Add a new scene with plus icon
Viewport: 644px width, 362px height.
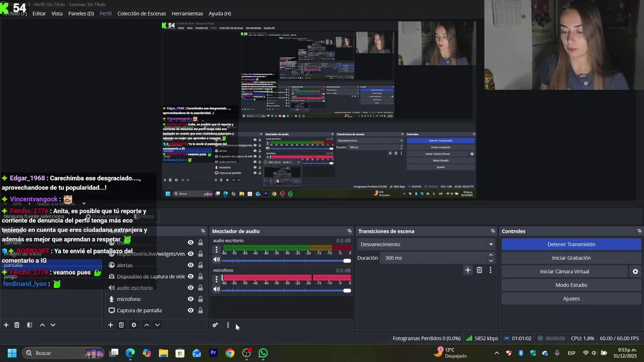pyautogui.click(x=6, y=325)
